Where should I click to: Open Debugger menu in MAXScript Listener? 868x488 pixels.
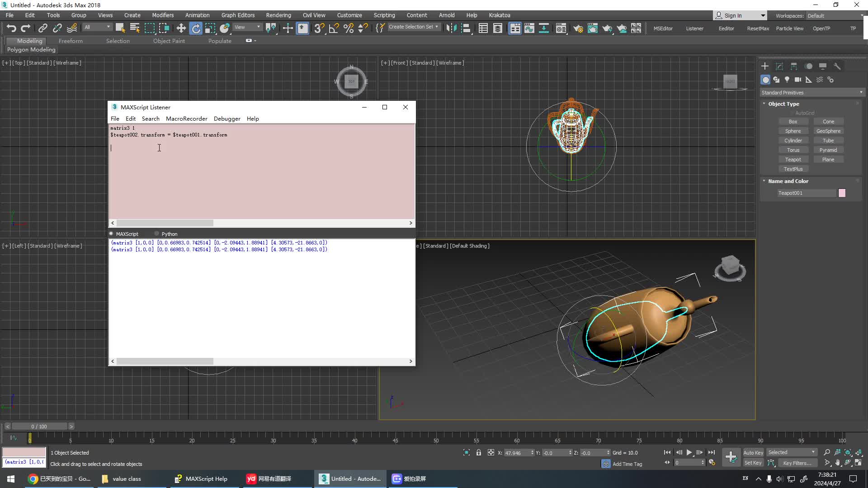click(227, 119)
